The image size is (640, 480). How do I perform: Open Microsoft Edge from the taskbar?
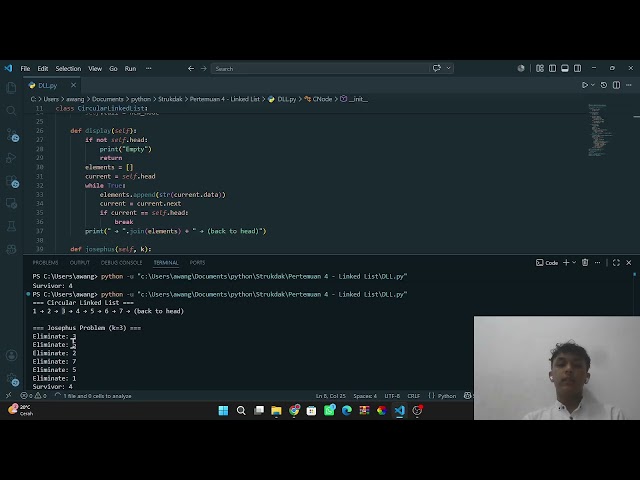[347, 410]
